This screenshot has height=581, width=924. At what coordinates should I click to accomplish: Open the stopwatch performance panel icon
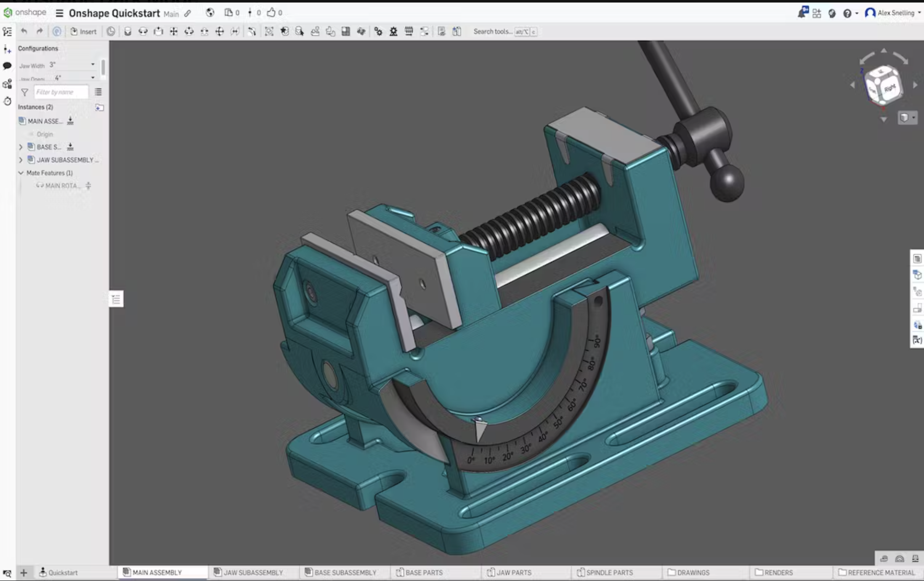pyautogui.click(x=7, y=101)
